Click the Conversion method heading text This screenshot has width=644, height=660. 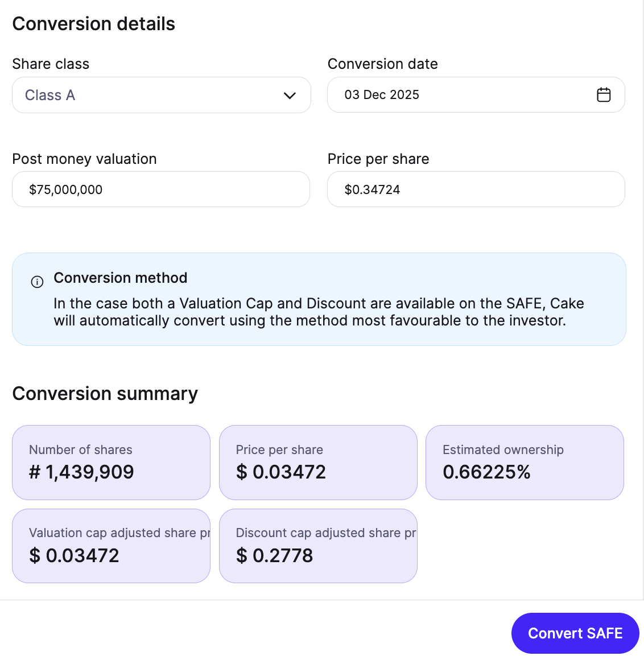[x=121, y=278]
